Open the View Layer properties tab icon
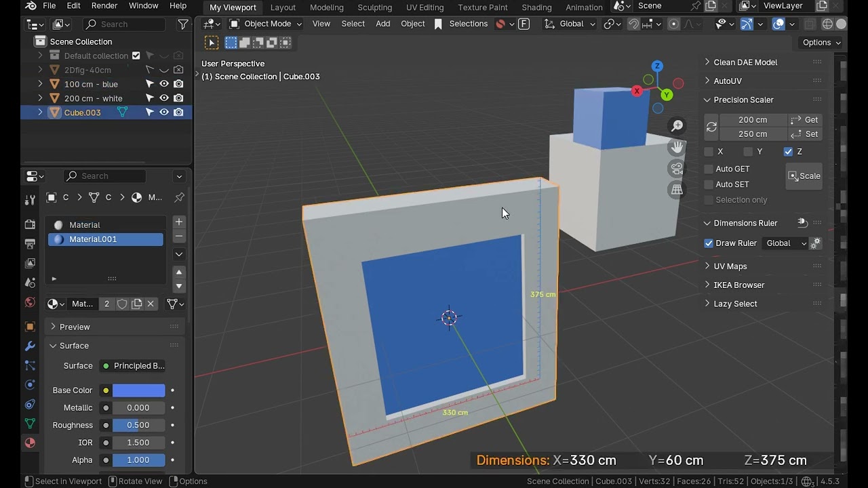Image resolution: width=868 pixels, height=488 pixels. pos(30,263)
